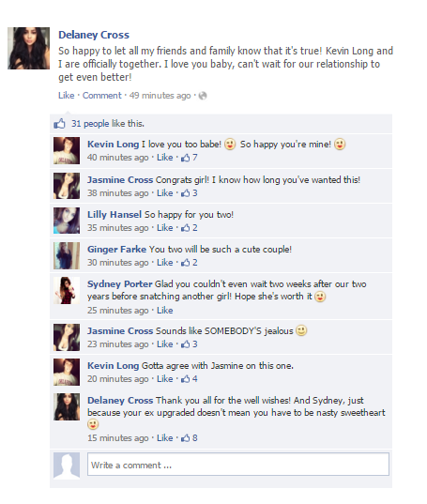Like the main post by Delaney Cross

click(x=67, y=96)
